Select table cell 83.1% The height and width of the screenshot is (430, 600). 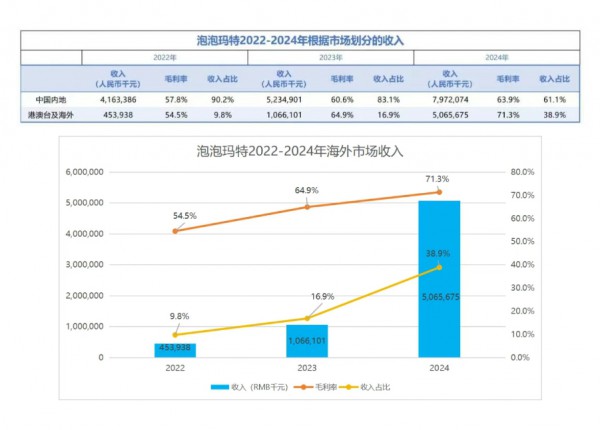pyautogui.click(x=388, y=100)
